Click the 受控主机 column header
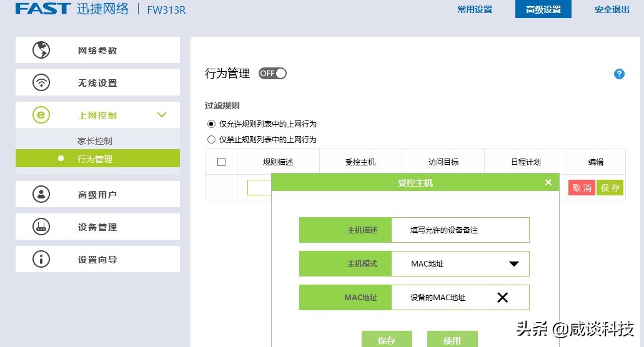This screenshot has width=644, height=347. click(x=360, y=162)
